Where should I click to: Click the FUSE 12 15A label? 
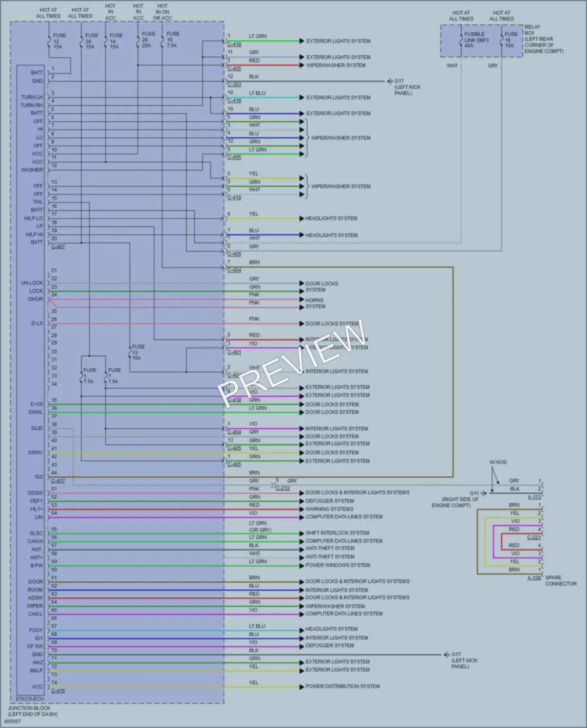(x=60, y=41)
